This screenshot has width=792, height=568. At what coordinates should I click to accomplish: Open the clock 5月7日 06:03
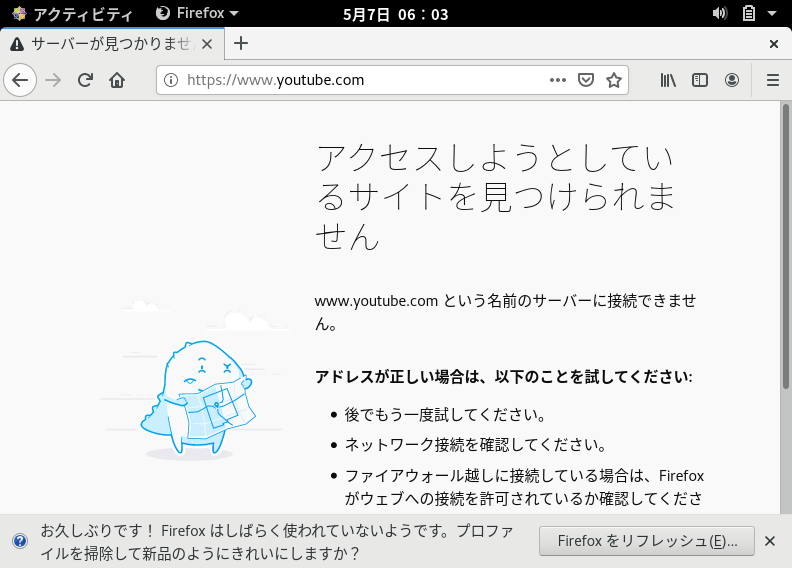pyautogui.click(x=395, y=14)
